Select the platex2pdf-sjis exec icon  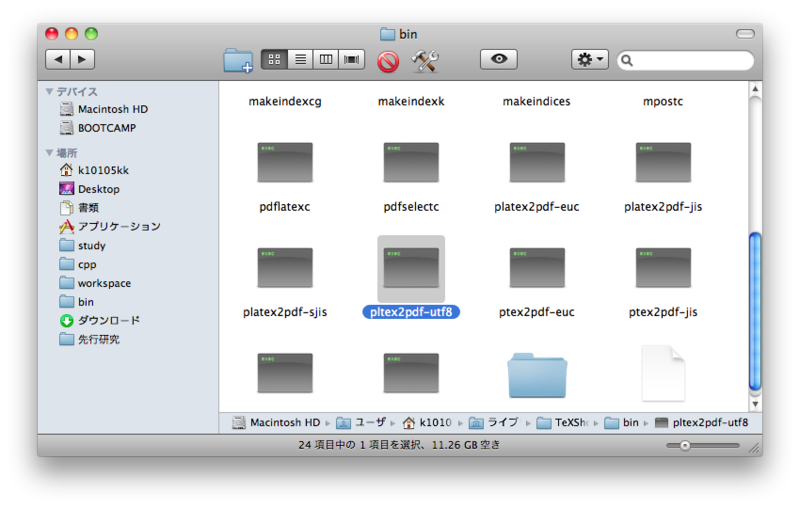[285, 268]
